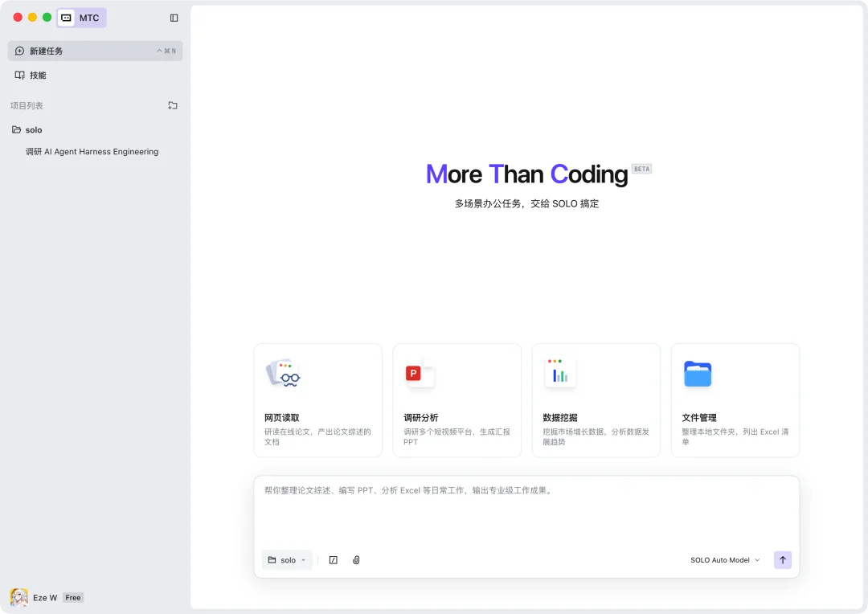Image resolution: width=868 pixels, height=614 pixels.
Task: Click the new project folder icon beside 项目列表
Action: pyautogui.click(x=172, y=105)
